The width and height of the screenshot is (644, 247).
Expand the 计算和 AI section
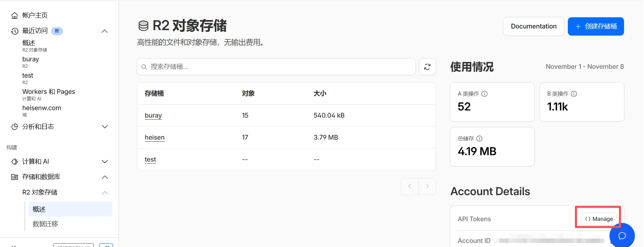click(105, 162)
